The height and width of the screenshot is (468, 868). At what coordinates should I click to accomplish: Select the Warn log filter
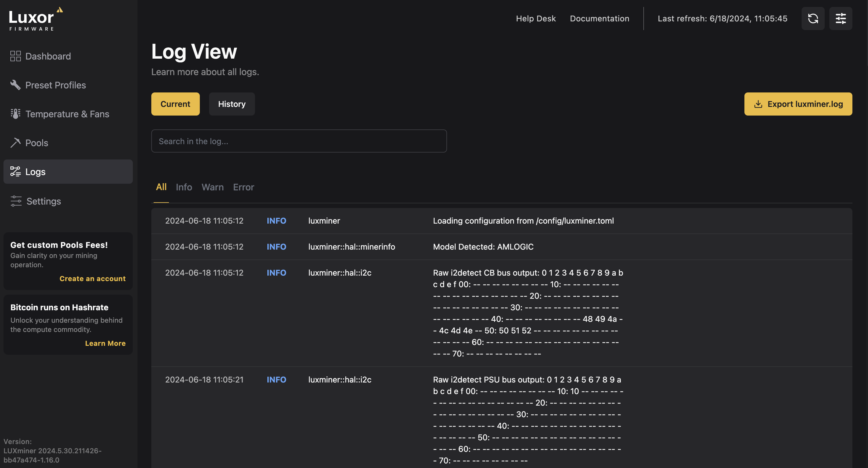(212, 187)
